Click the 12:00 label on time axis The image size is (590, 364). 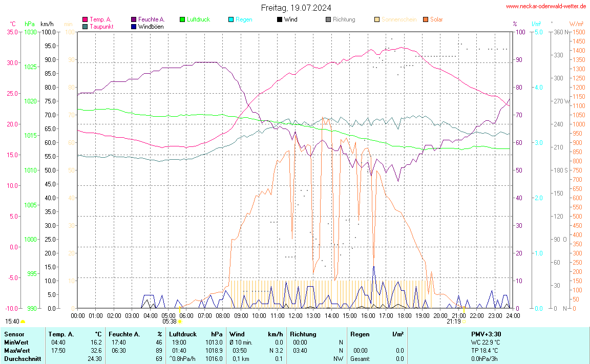[x=295, y=316]
